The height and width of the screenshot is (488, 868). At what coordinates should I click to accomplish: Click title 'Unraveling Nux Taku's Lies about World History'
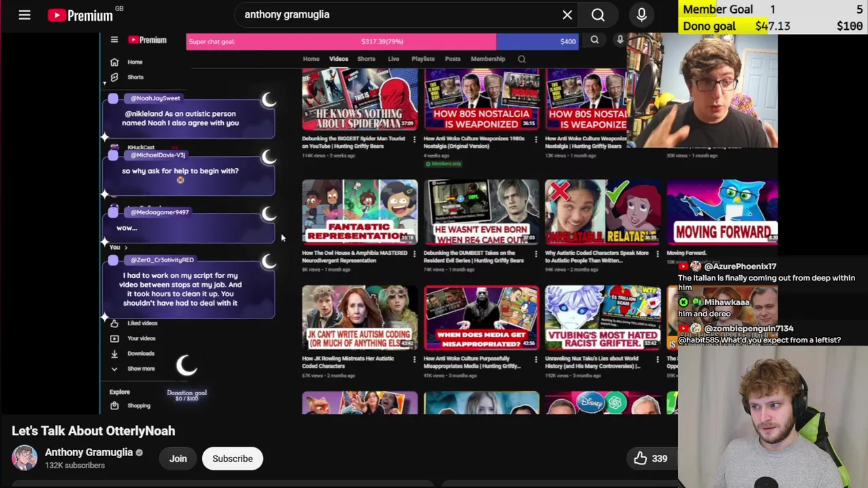coord(593,363)
